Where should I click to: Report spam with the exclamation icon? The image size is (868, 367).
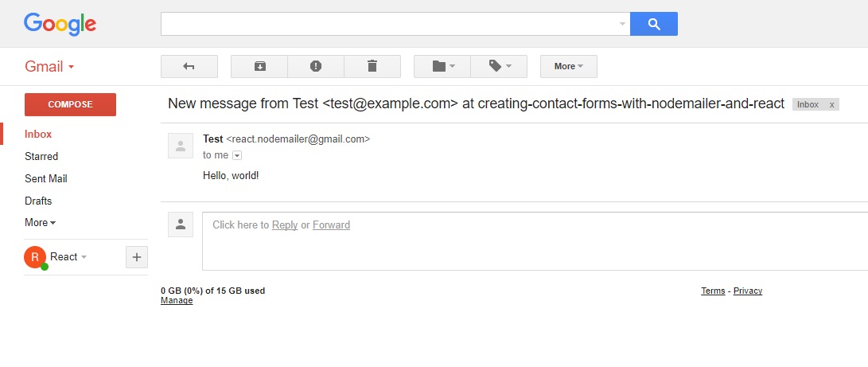[x=316, y=66]
